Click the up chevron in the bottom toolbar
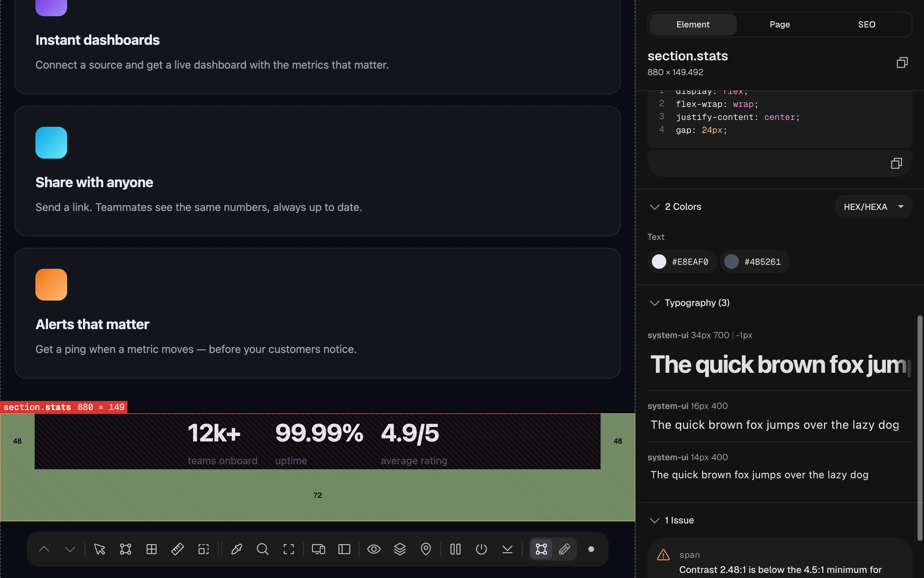This screenshot has width=924, height=578. click(44, 549)
